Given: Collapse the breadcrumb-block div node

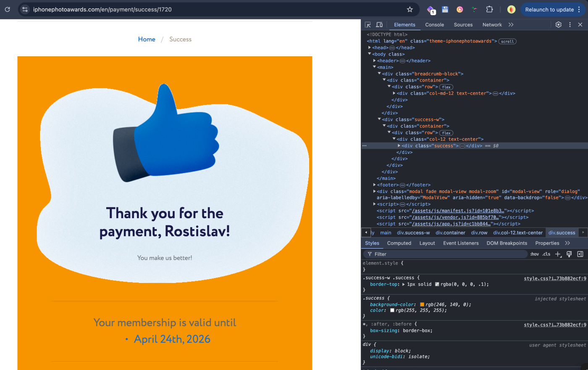Looking at the screenshot, I should (x=379, y=74).
